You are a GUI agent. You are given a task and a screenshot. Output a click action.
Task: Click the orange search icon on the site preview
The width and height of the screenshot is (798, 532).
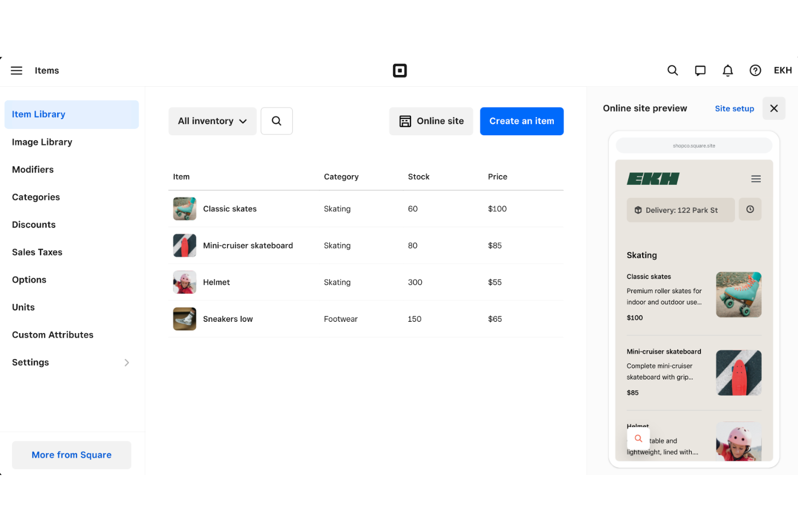tap(638, 438)
